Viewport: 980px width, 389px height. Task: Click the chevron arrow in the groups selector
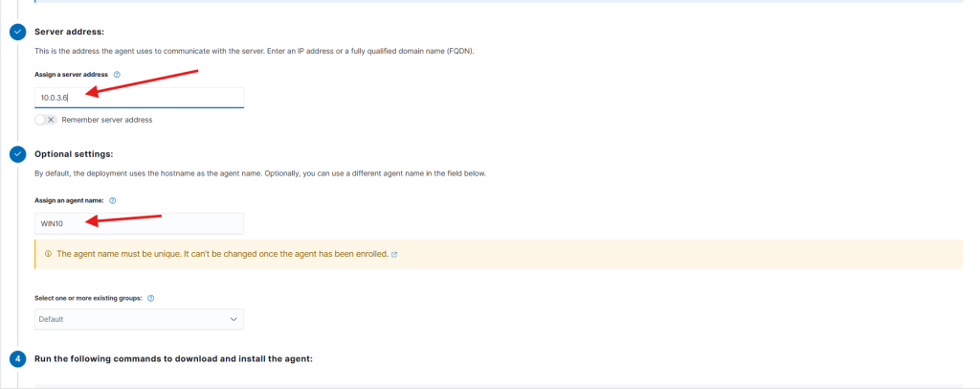pos(234,319)
